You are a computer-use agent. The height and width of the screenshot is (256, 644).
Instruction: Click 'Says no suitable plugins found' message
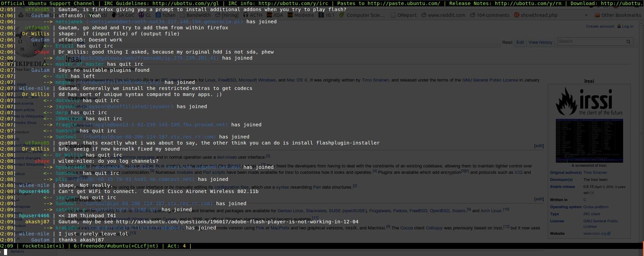[x=104, y=70]
